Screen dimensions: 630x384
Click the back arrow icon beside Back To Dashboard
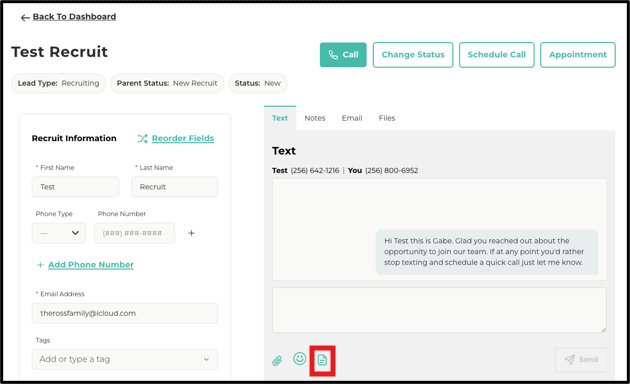pos(25,17)
